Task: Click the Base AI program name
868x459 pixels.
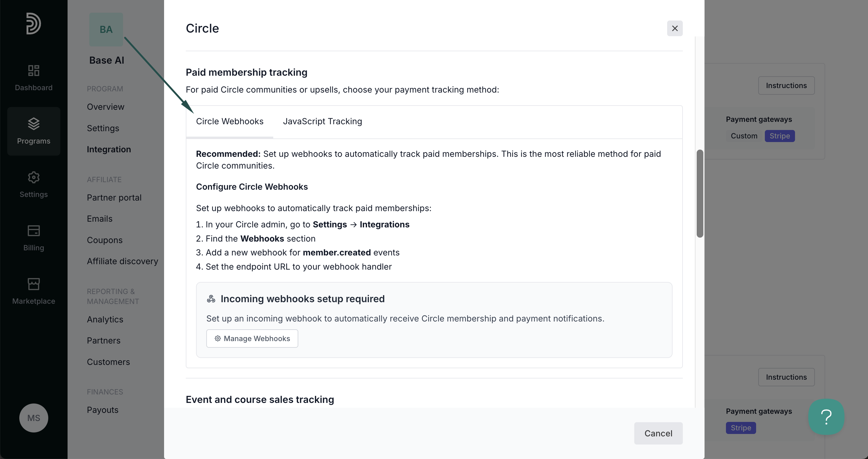Action: click(107, 60)
